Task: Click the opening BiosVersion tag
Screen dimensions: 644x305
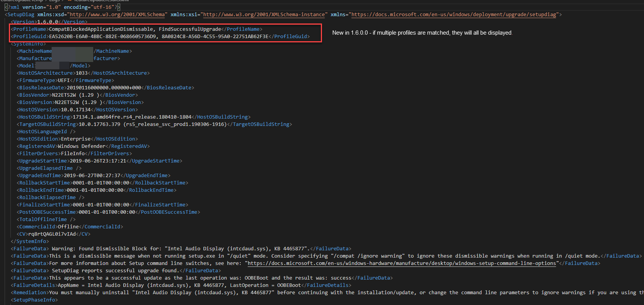Action: pos(36,102)
